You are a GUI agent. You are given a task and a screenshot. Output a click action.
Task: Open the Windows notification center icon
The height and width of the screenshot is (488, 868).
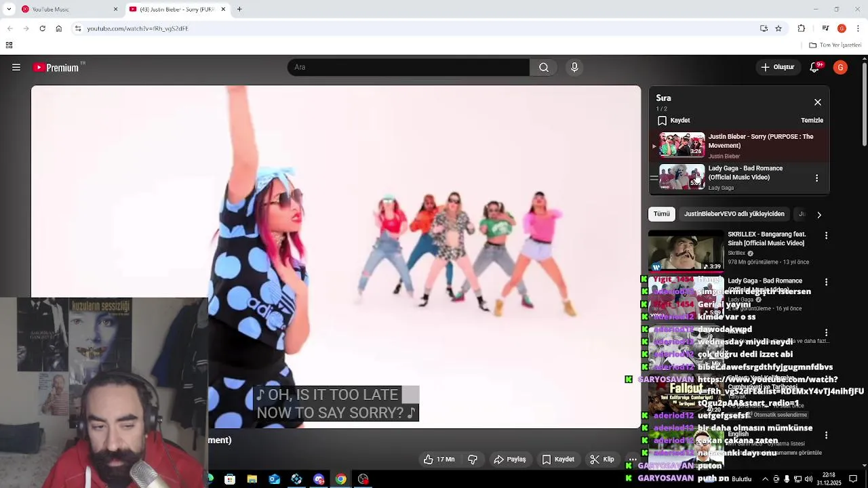point(853,479)
